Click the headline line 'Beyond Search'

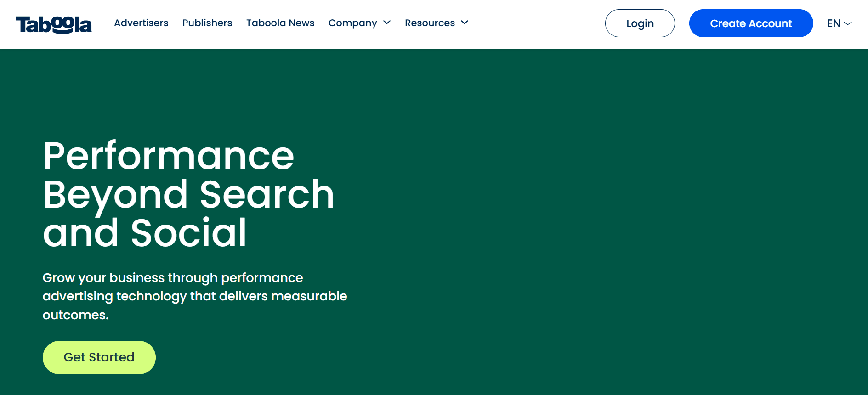point(188,195)
